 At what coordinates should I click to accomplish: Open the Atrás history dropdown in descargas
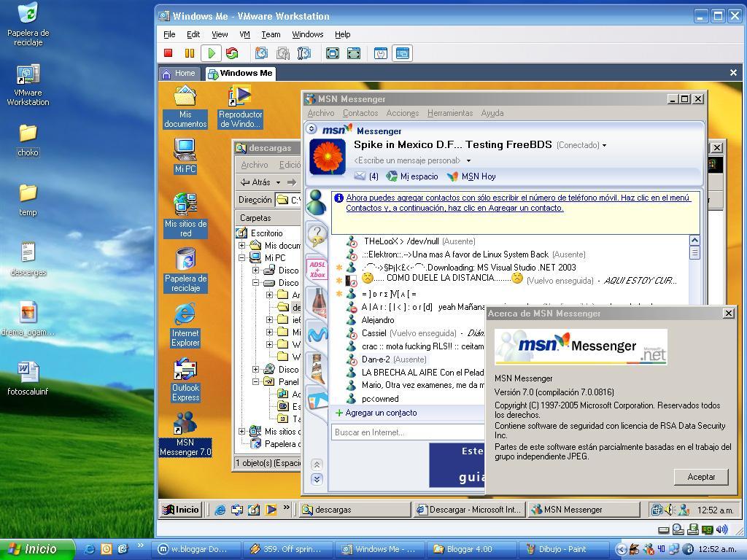(x=278, y=182)
